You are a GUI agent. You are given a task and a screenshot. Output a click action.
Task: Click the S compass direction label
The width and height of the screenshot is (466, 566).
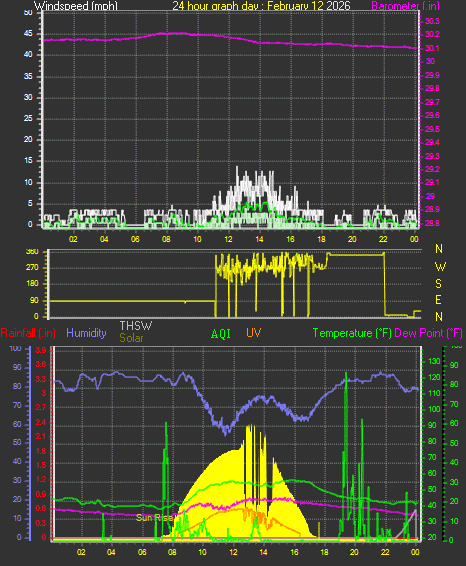[x=439, y=284]
